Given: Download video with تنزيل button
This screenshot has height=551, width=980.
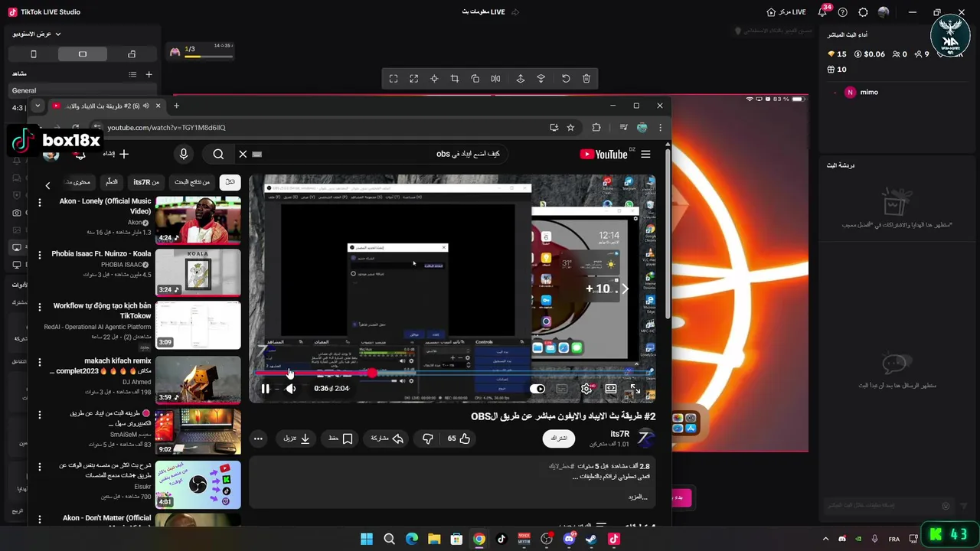Looking at the screenshot, I should point(296,439).
